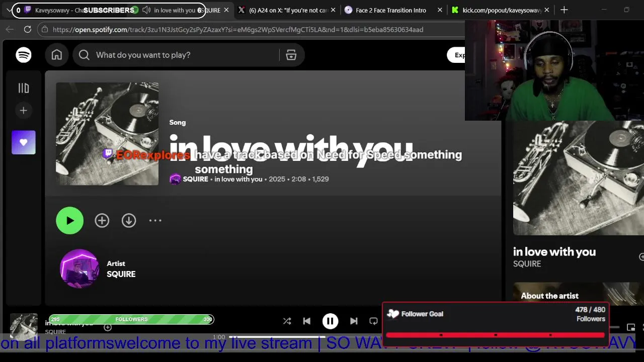Enable shuffle
Screen dimensions: 644x362
287,321
